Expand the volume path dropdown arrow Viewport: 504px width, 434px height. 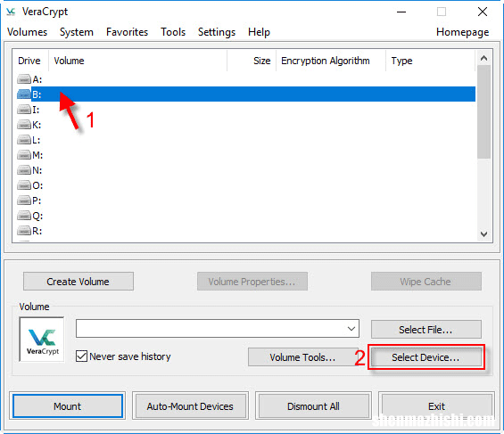coord(351,328)
